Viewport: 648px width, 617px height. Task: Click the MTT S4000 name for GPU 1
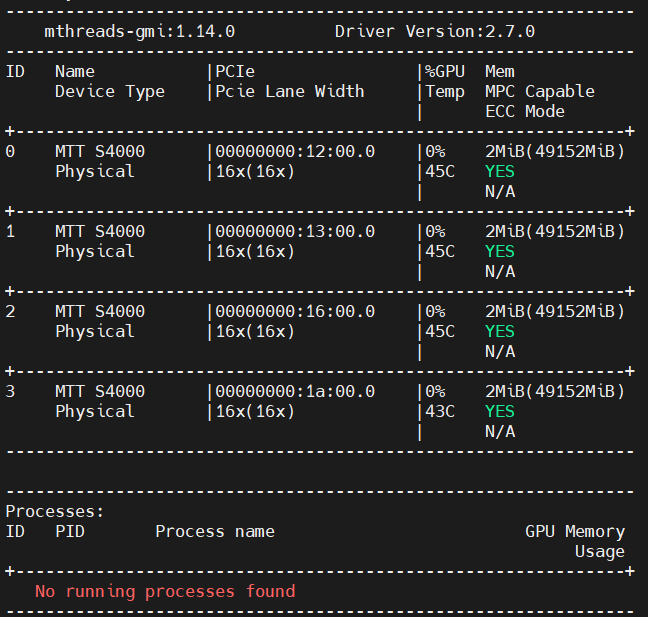100,231
